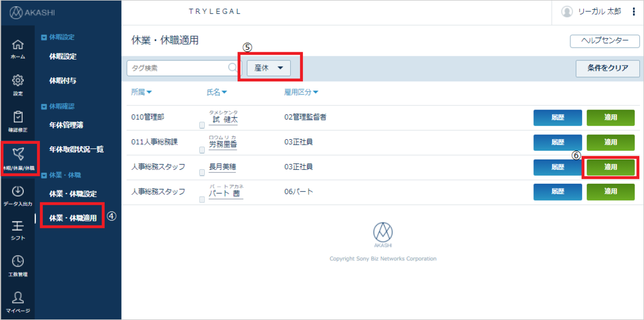Click 履歴 for パート 茜
644x320 pixels.
[x=558, y=192]
